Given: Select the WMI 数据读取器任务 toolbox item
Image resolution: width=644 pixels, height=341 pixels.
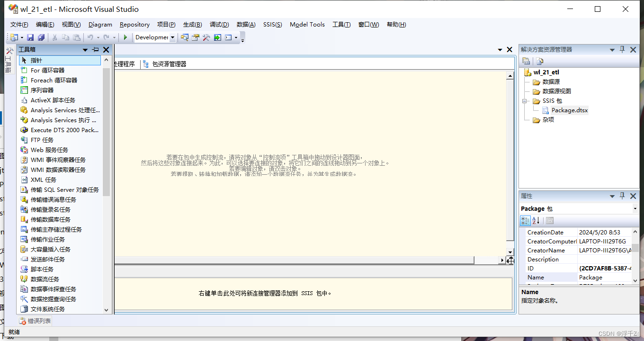Looking at the screenshot, I should [60, 170].
